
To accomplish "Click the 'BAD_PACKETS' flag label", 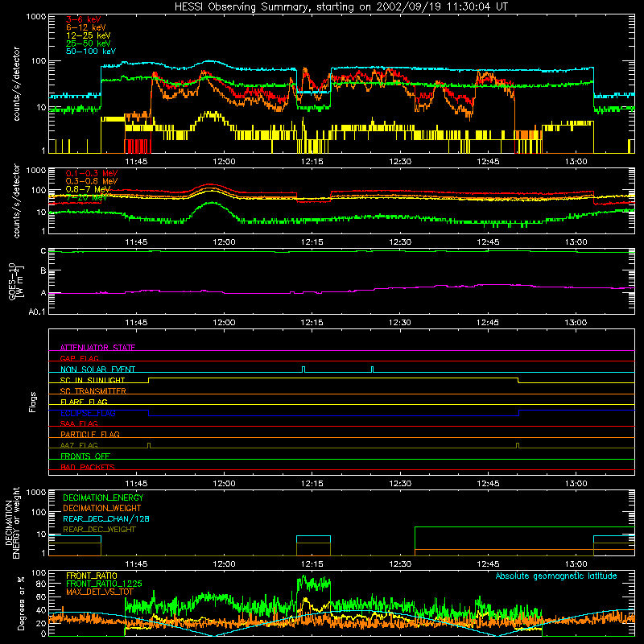I will point(88,467).
